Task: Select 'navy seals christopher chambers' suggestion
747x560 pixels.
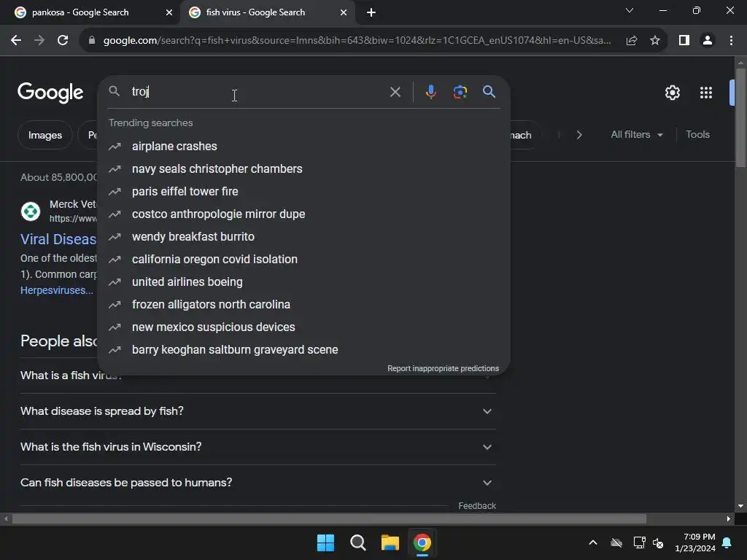Action: click(x=303, y=169)
